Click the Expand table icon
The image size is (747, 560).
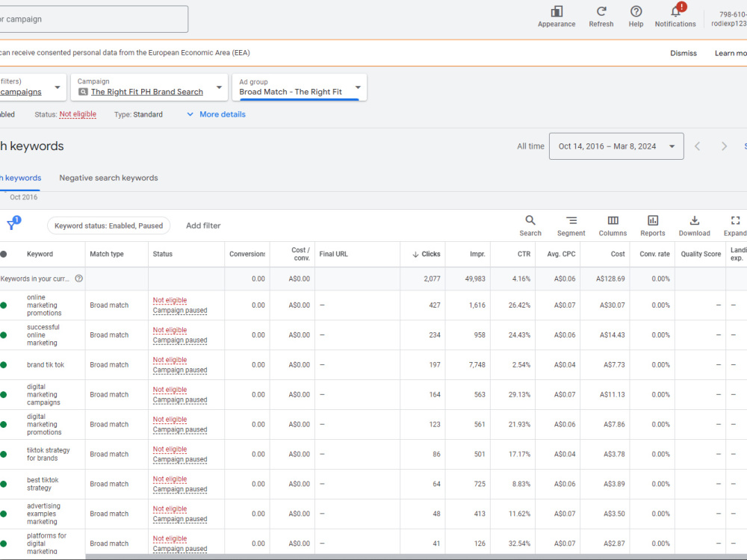point(735,220)
